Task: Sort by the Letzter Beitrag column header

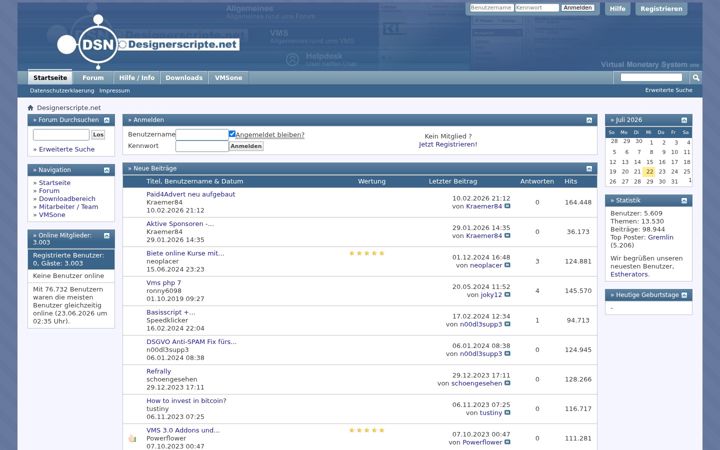Action: 453,182
